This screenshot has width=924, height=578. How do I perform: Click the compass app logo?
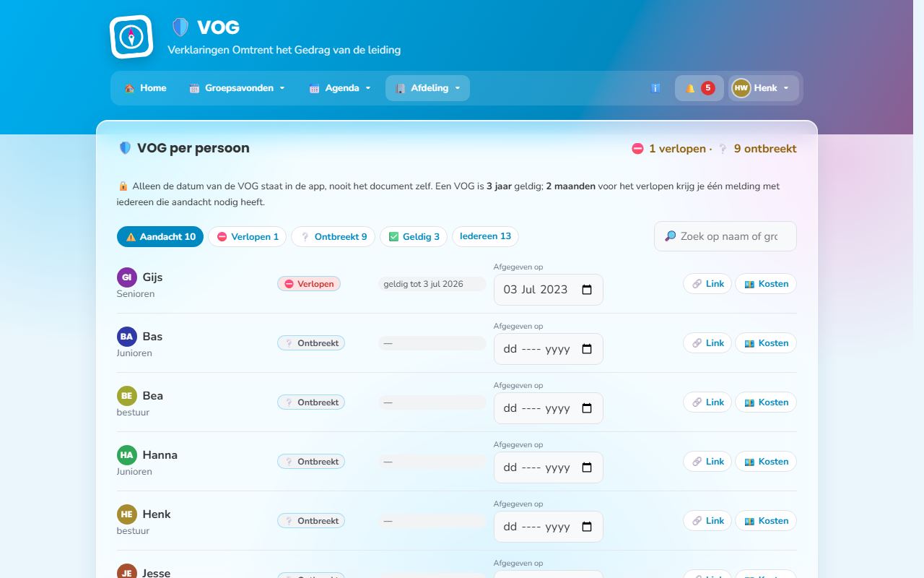click(x=131, y=37)
